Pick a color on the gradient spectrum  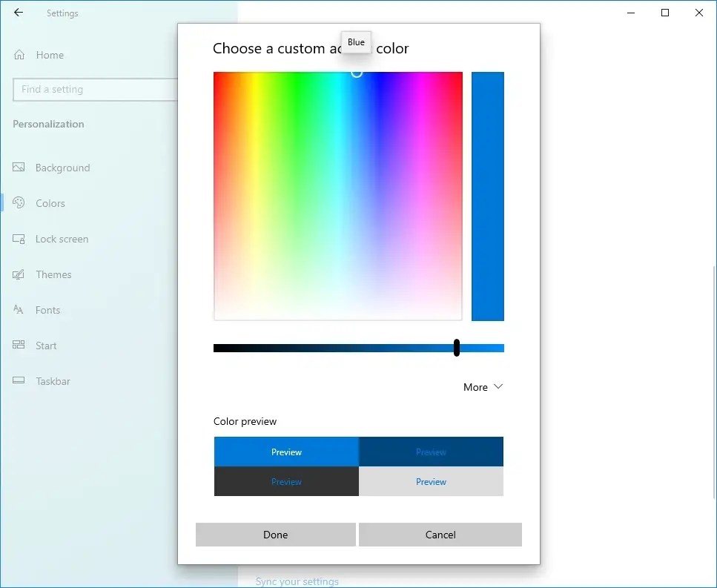[x=338, y=196]
